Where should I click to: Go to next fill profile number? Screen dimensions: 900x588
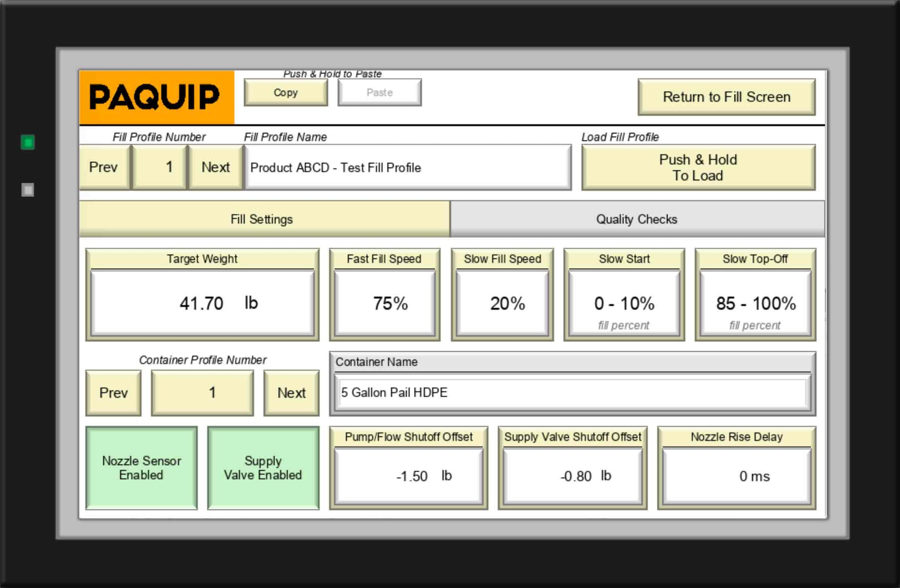pyautogui.click(x=215, y=167)
